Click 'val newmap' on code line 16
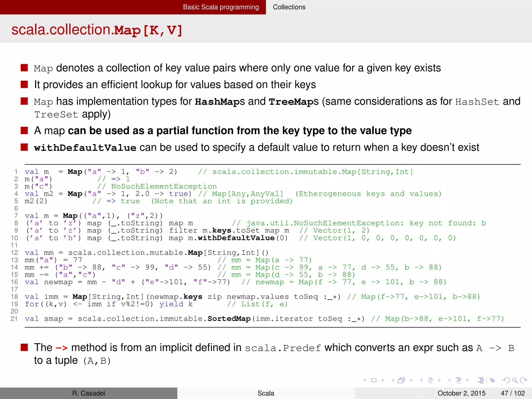This screenshot has width=532, height=399. [49, 282]
